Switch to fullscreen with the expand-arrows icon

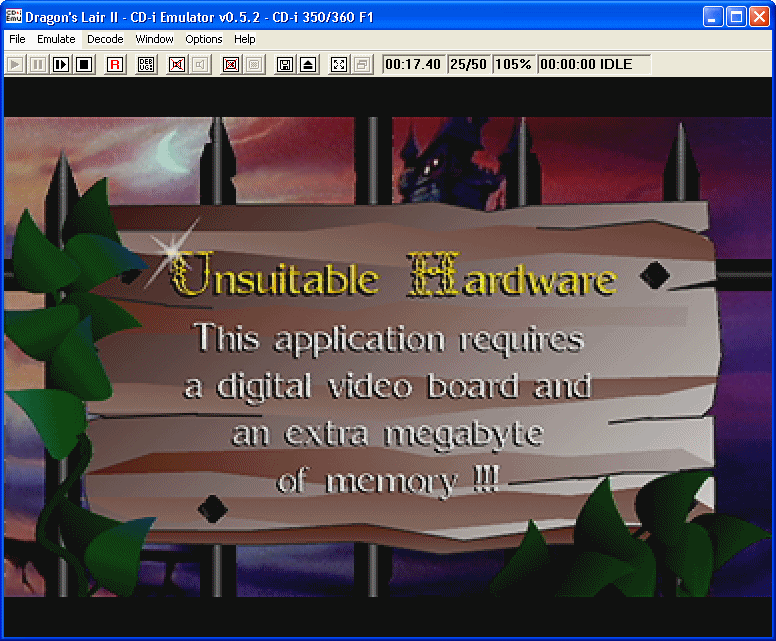[x=339, y=64]
